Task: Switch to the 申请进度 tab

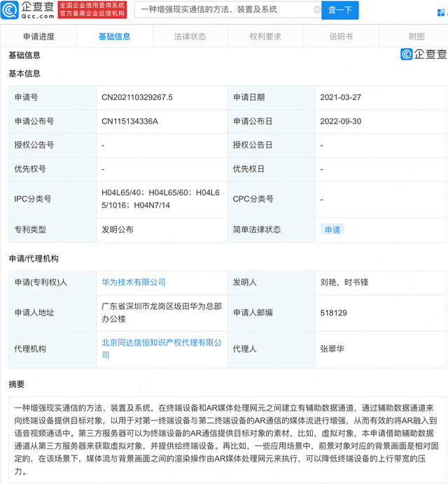Action: point(38,36)
